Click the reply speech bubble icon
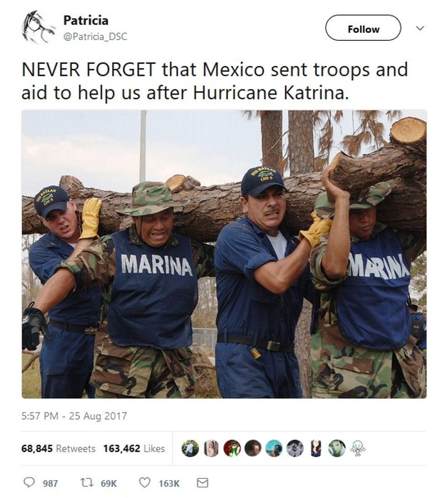The width and height of the screenshot is (448, 498). coord(29,482)
